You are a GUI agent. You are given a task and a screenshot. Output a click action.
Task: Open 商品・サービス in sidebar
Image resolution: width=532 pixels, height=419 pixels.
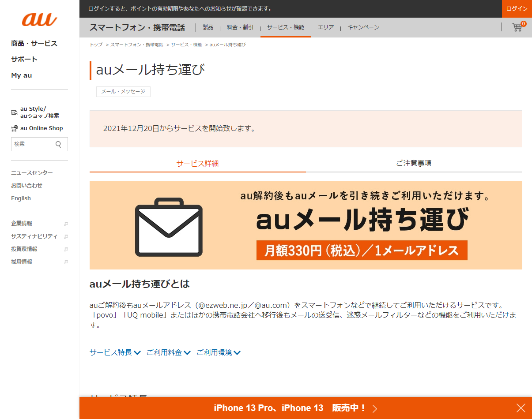click(x=34, y=44)
